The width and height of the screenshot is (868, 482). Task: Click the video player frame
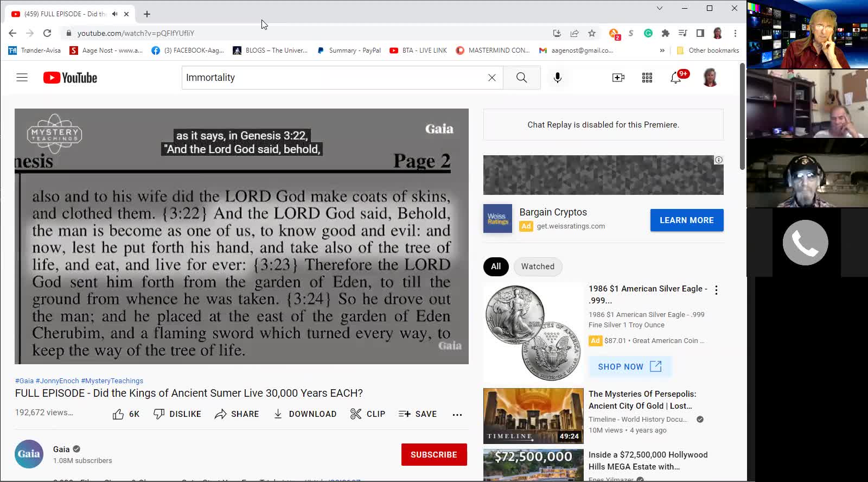[x=241, y=236]
